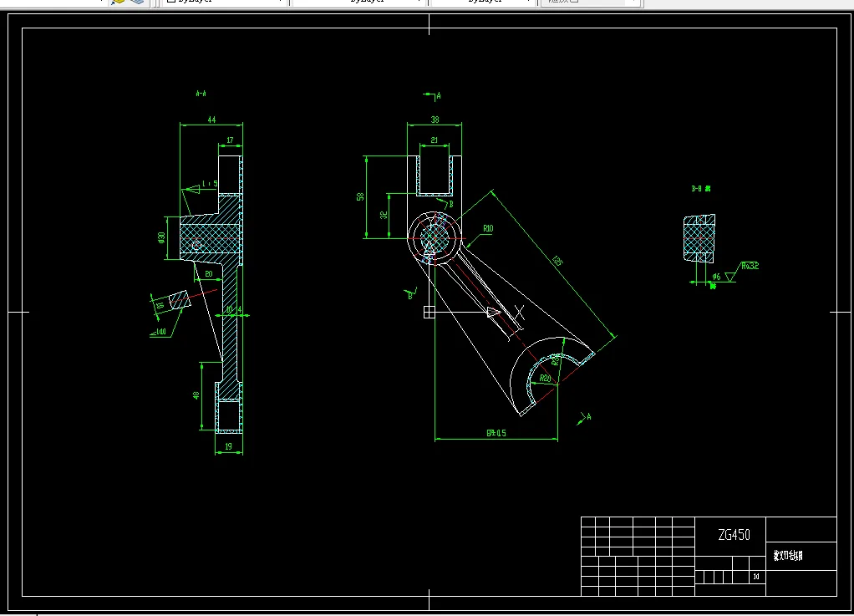Select the Ra32 surface roughness text
The width and height of the screenshot is (854, 616).
pyautogui.click(x=750, y=267)
